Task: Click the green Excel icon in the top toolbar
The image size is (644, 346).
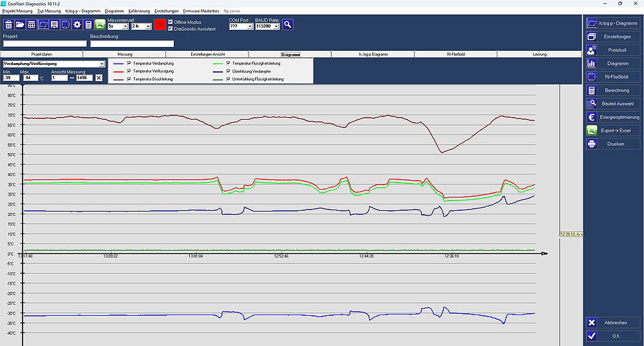Action: pos(100,24)
